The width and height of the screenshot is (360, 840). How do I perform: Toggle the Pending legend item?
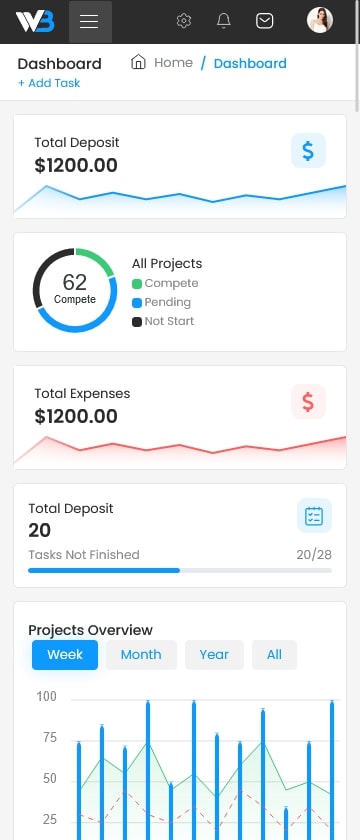(x=161, y=302)
